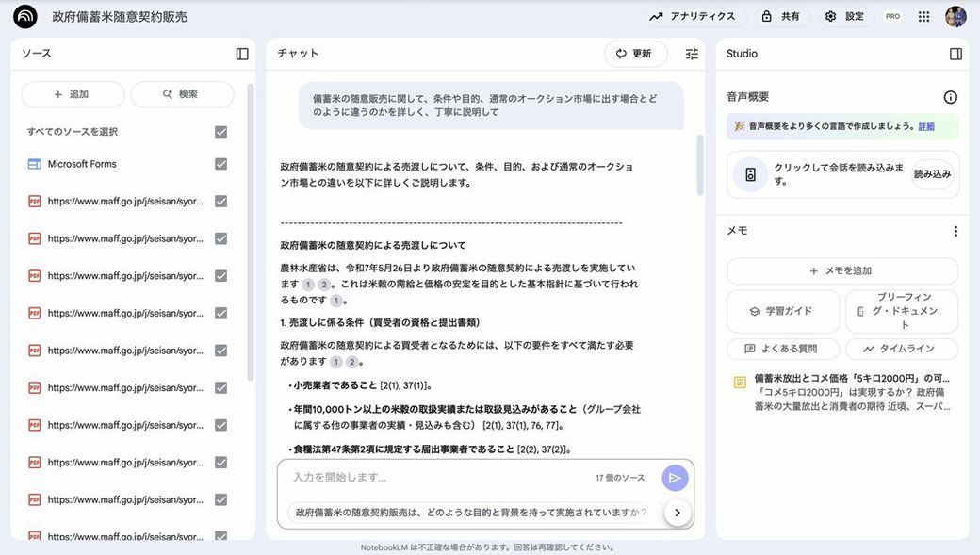
Task: Open the Google apps grid icon
Action: coord(923,17)
